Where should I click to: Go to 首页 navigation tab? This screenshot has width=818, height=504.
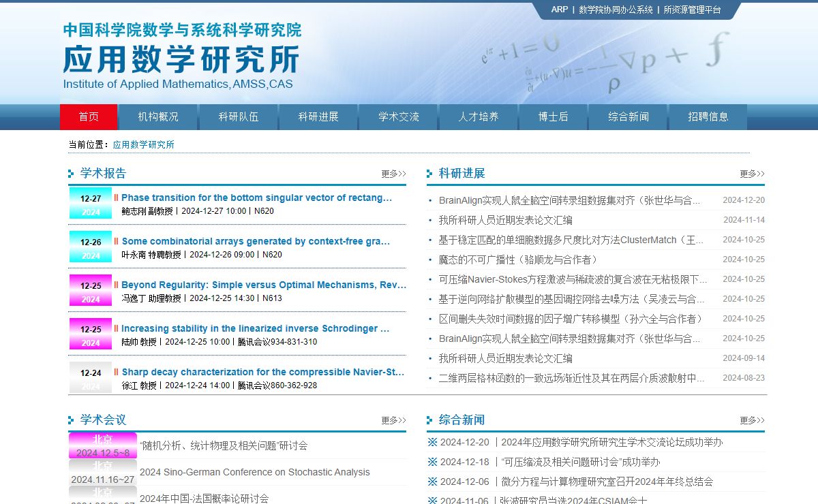[x=89, y=116]
